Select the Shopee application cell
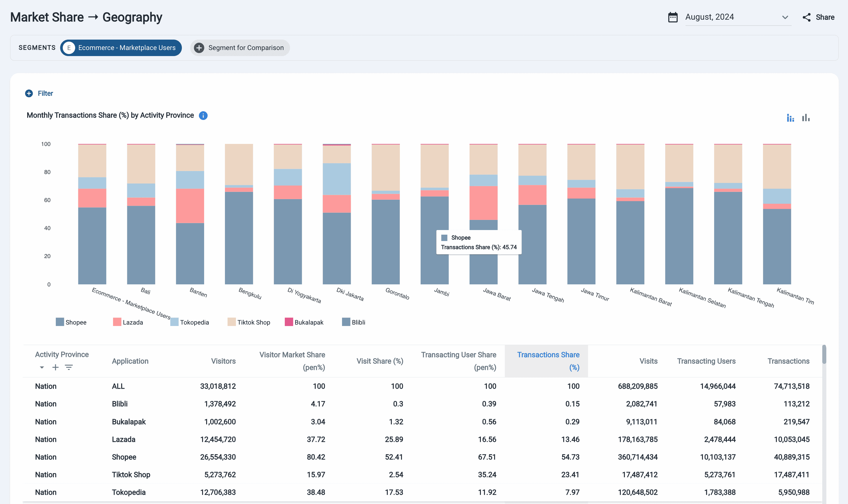The image size is (848, 504). (x=124, y=457)
